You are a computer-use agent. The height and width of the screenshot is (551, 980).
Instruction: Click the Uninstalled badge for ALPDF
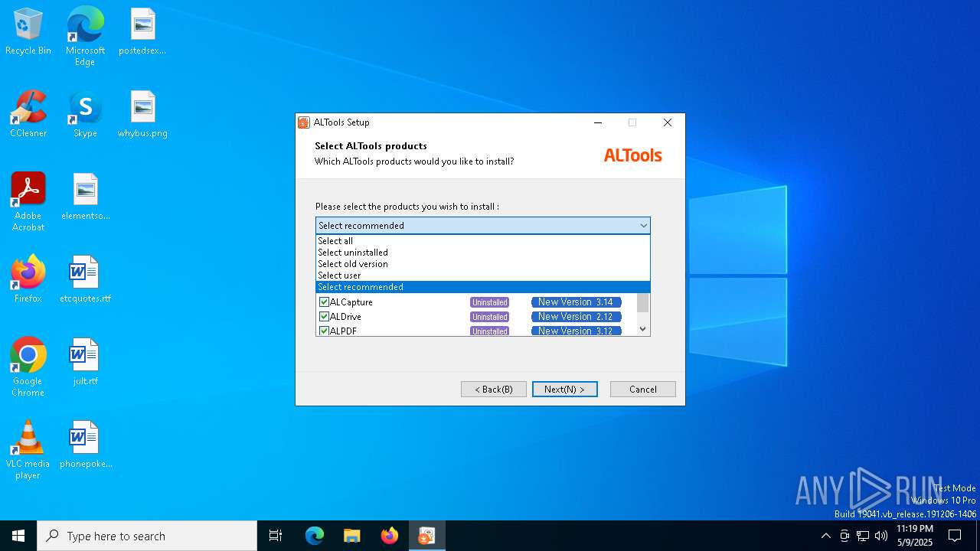[x=490, y=331]
